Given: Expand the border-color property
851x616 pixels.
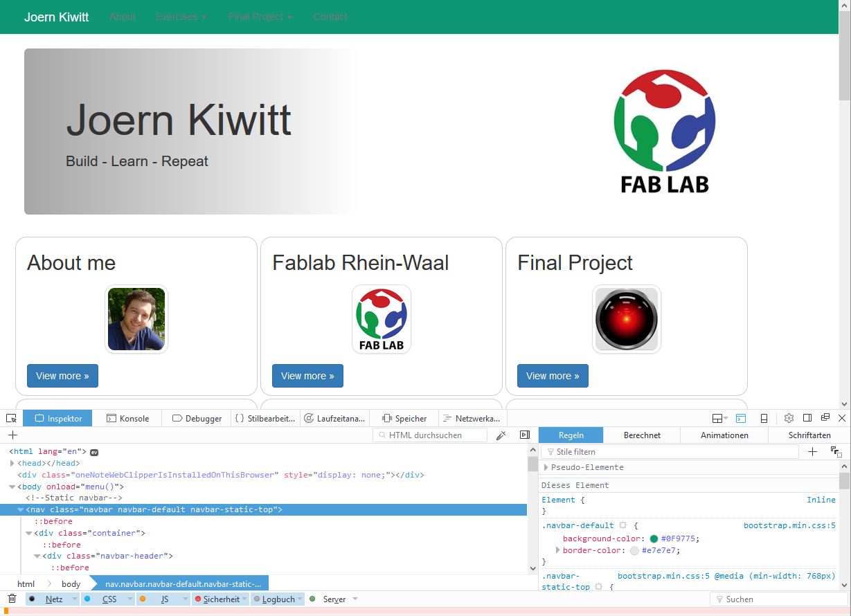Looking at the screenshot, I should pos(558,550).
